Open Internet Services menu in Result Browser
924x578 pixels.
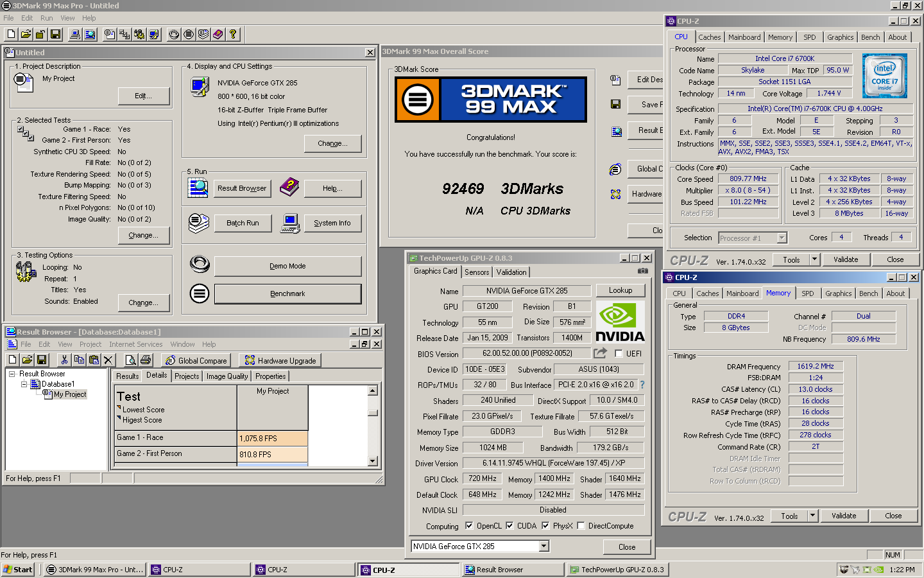(136, 344)
